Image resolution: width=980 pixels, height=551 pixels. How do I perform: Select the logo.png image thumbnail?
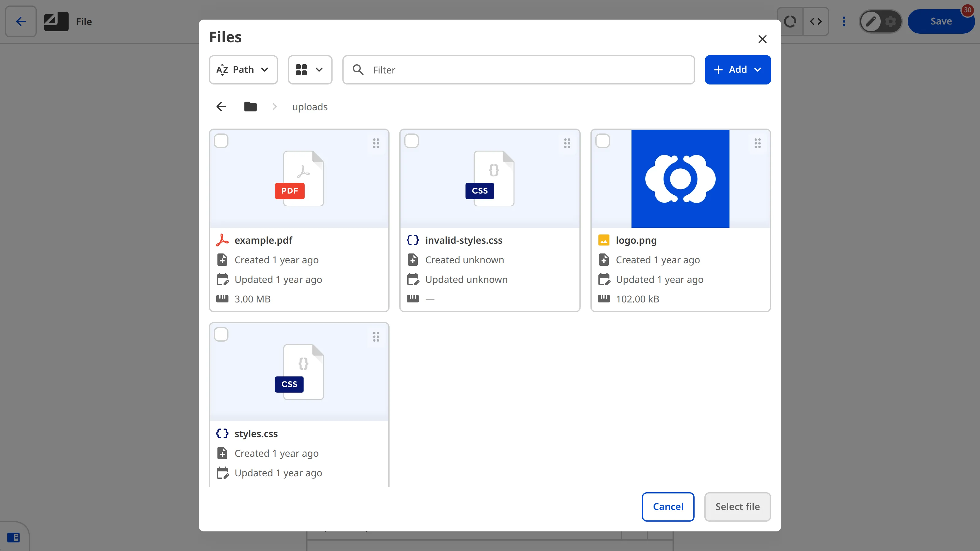tap(680, 179)
